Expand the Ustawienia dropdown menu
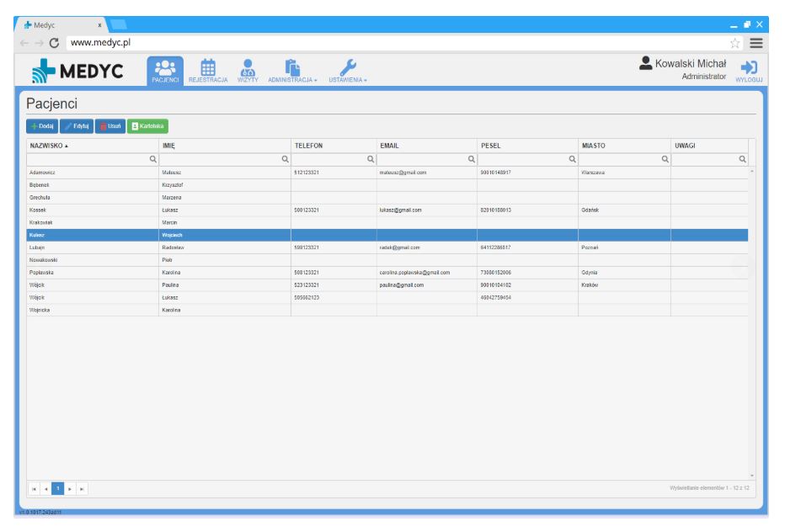This screenshot has height=532, width=785. coord(348,71)
